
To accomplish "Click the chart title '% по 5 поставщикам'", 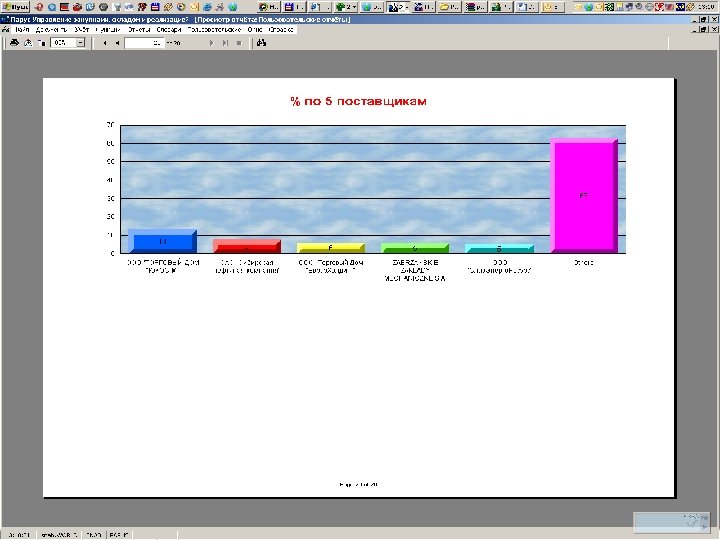I will (358, 101).
